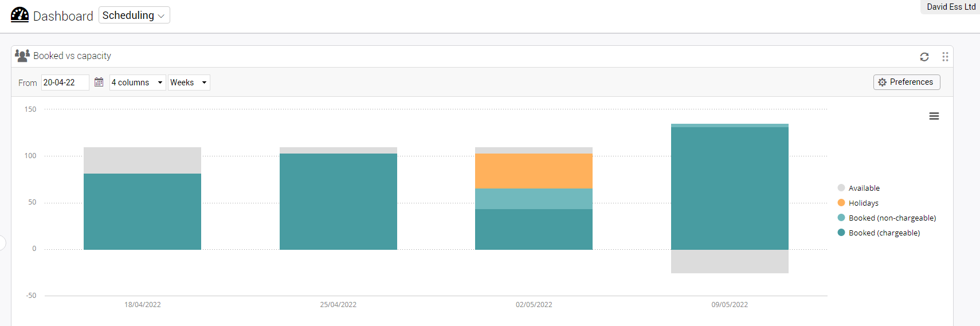The height and width of the screenshot is (326, 980).
Task: Click the grey negative bar for 09/05/2022
Action: [x=730, y=261]
